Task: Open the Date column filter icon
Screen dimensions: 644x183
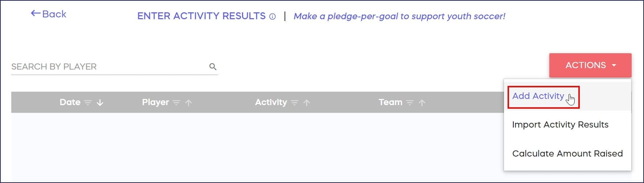Action: click(x=88, y=103)
